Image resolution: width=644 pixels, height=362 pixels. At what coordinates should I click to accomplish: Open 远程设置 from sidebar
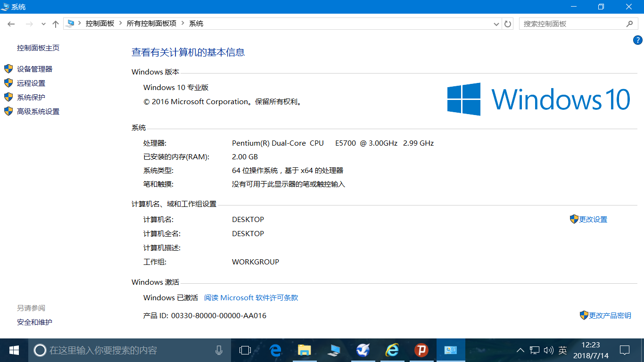[31, 83]
